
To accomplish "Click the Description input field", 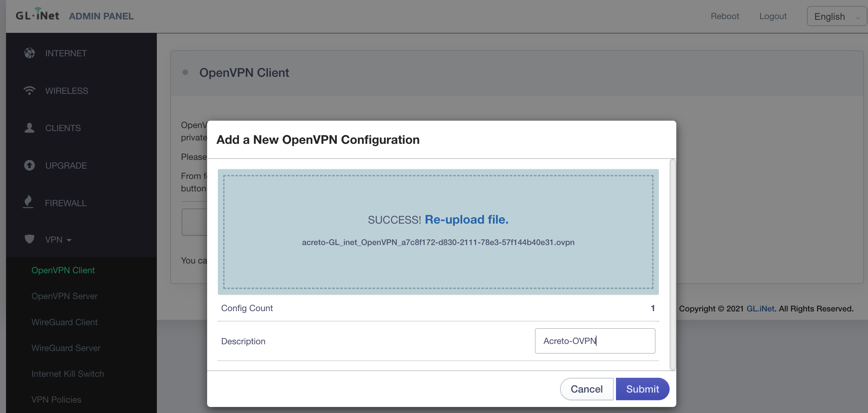I will point(595,341).
